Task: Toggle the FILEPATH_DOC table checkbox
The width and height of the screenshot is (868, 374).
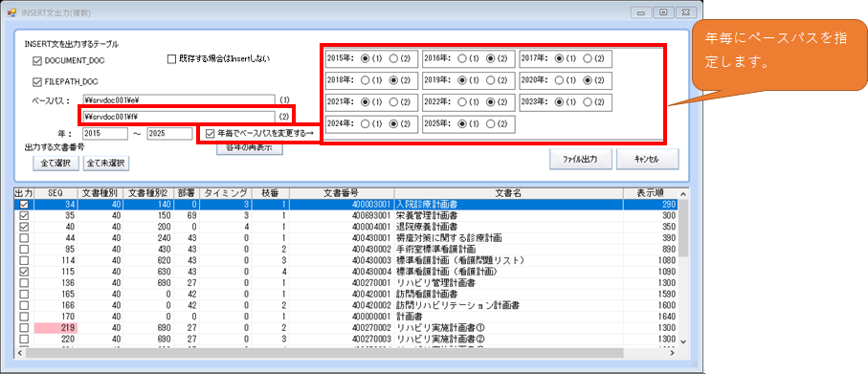Action: tap(37, 82)
